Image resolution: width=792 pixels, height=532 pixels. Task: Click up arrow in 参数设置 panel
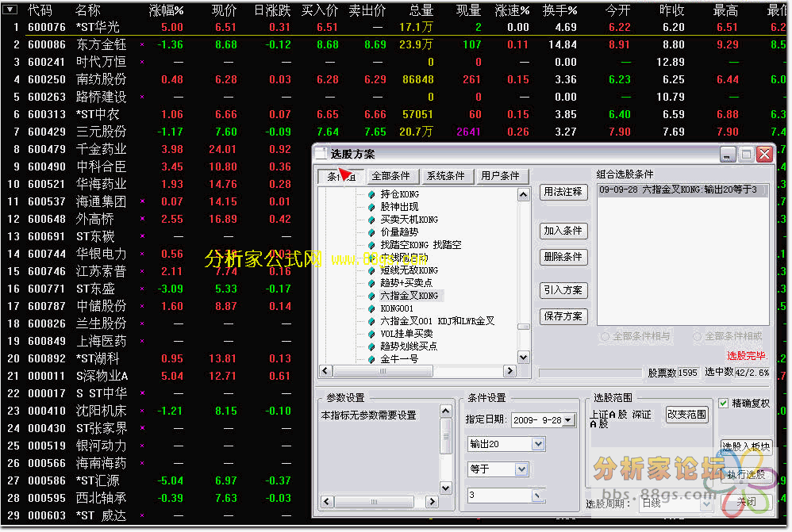(445, 411)
